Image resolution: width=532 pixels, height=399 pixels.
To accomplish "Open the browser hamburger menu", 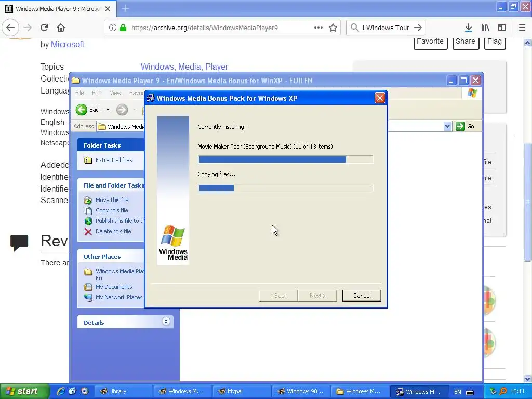I will (522, 28).
